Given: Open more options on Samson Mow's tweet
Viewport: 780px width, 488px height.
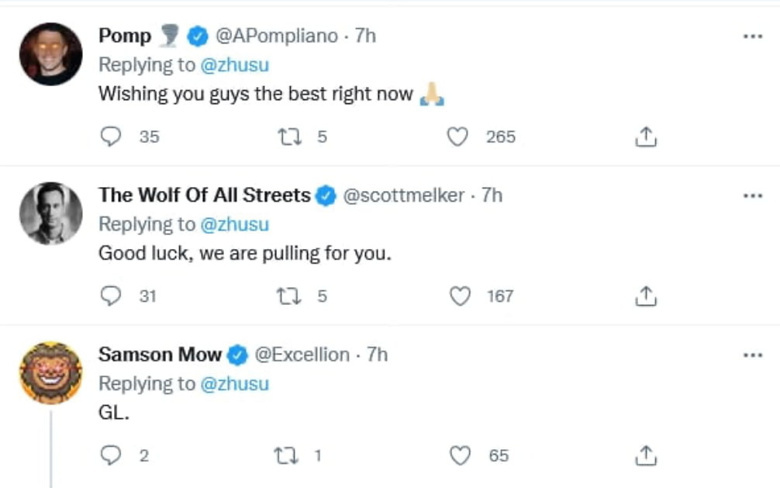Looking at the screenshot, I should click(752, 355).
